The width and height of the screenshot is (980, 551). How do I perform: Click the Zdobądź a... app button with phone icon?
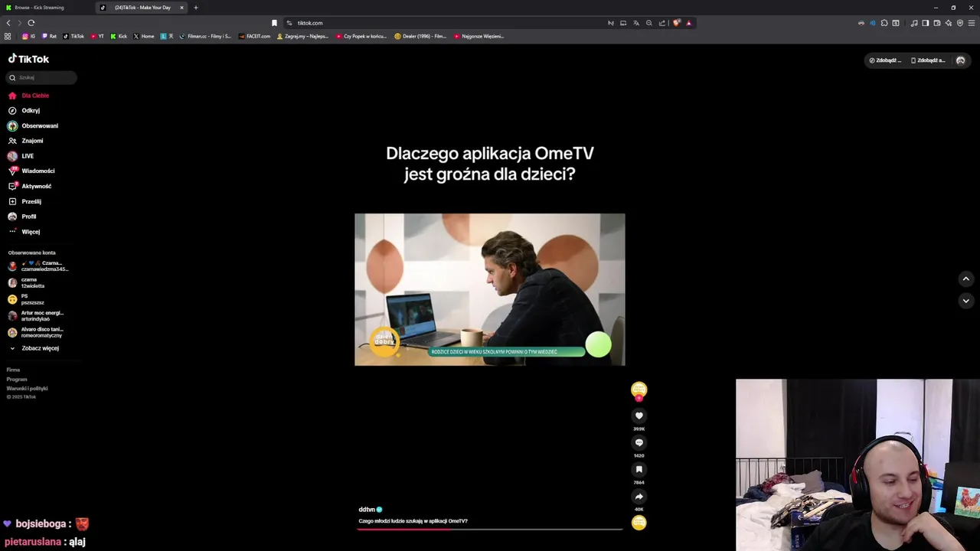pos(928,60)
